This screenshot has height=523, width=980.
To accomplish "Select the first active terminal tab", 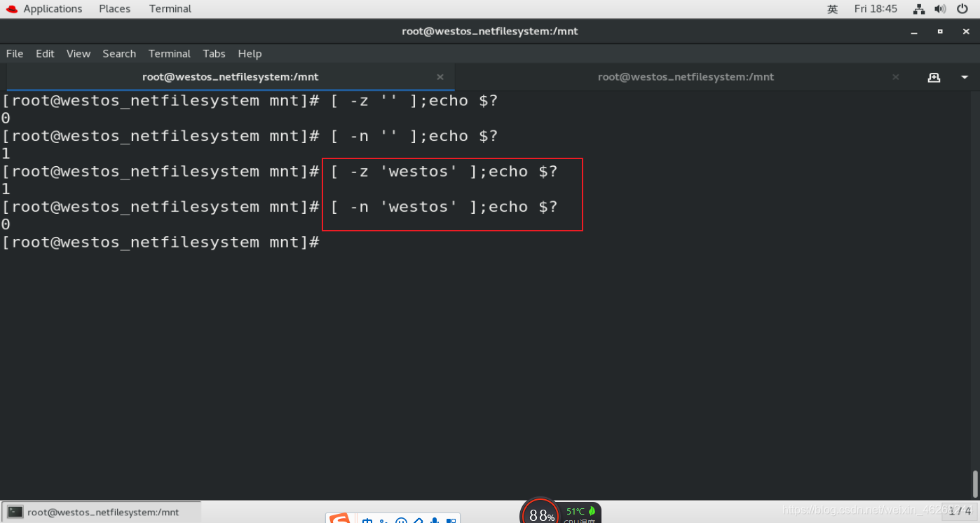I will click(x=230, y=77).
